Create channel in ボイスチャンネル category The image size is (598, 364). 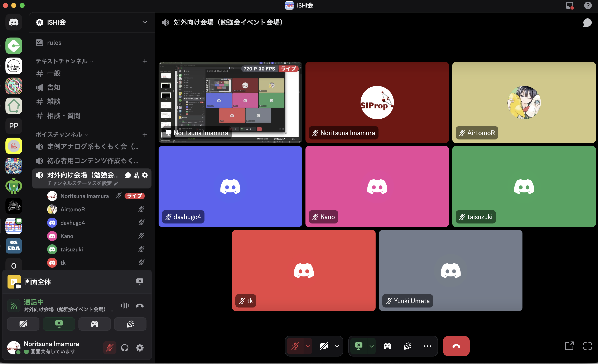coord(145,134)
